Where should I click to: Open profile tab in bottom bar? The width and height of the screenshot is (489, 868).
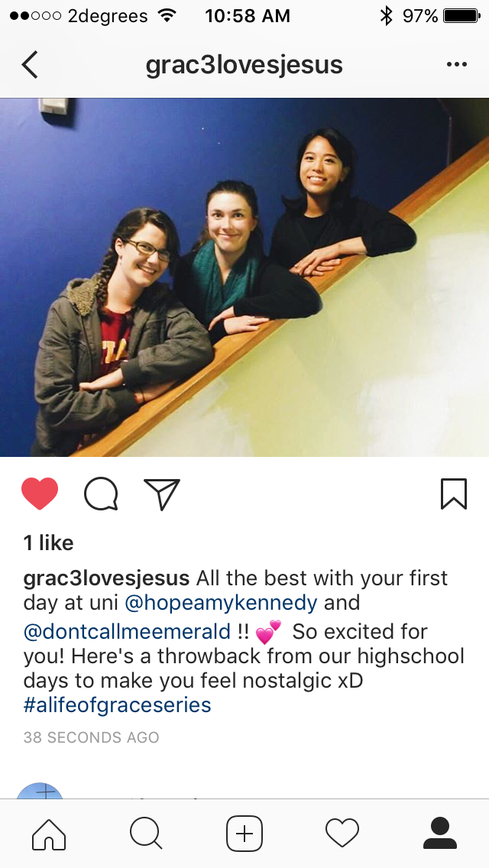click(440, 834)
